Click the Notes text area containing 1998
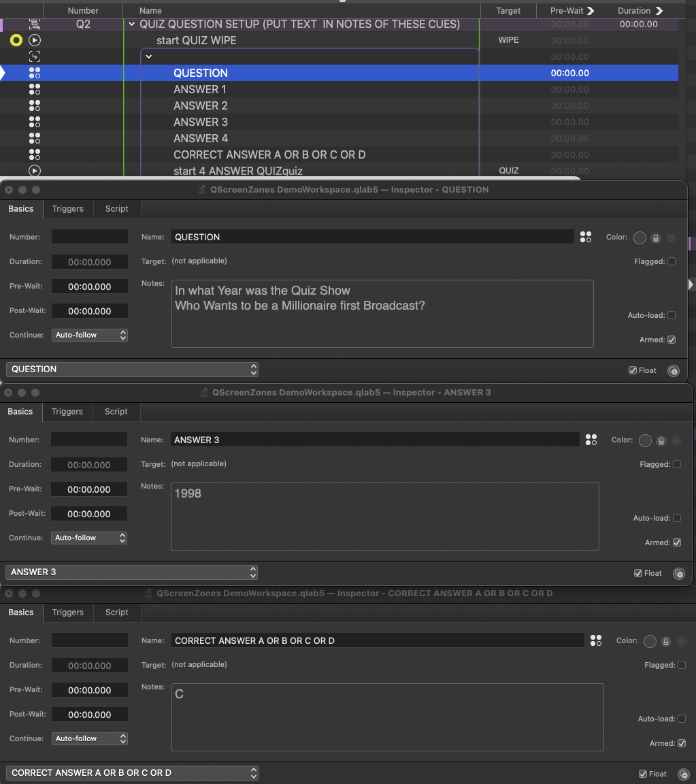 pyautogui.click(x=384, y=516)
